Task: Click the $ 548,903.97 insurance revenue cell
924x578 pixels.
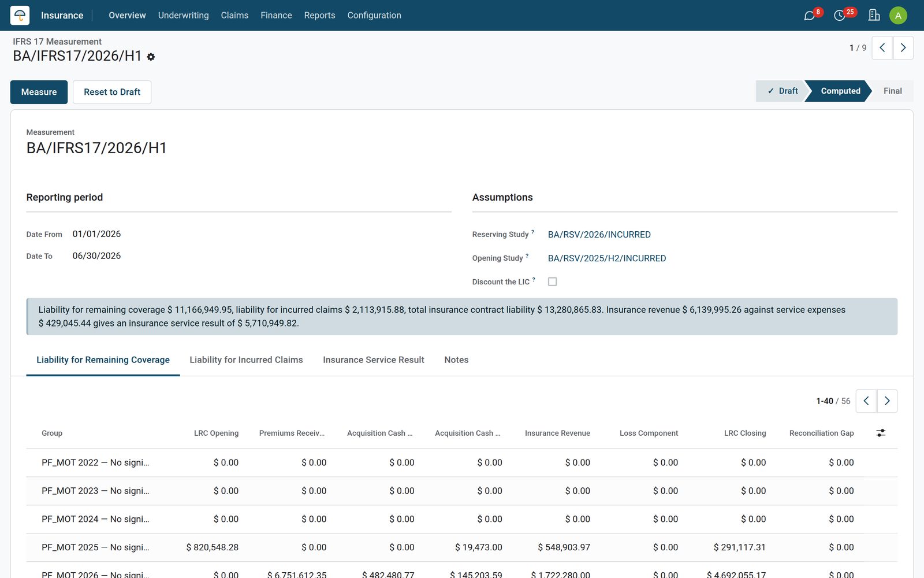Action: [x=564, y=547]
